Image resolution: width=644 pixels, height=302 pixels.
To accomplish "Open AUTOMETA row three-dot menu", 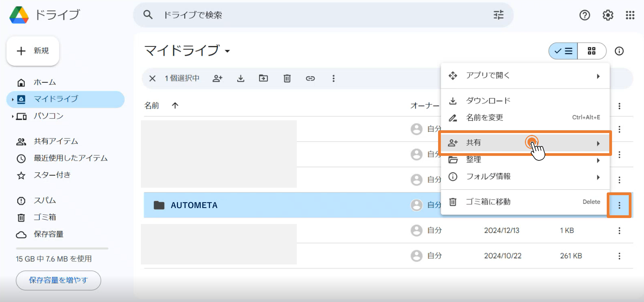I will pyautogui.click(x=619, y=205).
